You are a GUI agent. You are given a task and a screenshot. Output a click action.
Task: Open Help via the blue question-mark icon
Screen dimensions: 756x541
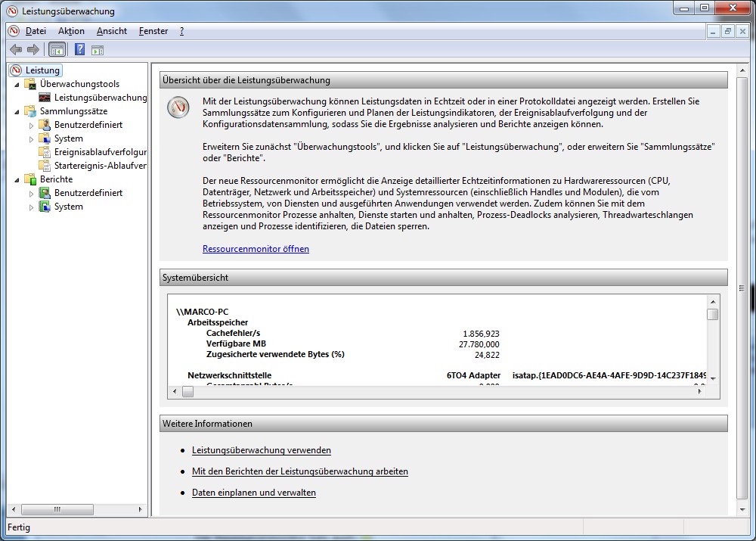(x=79, y=49)
